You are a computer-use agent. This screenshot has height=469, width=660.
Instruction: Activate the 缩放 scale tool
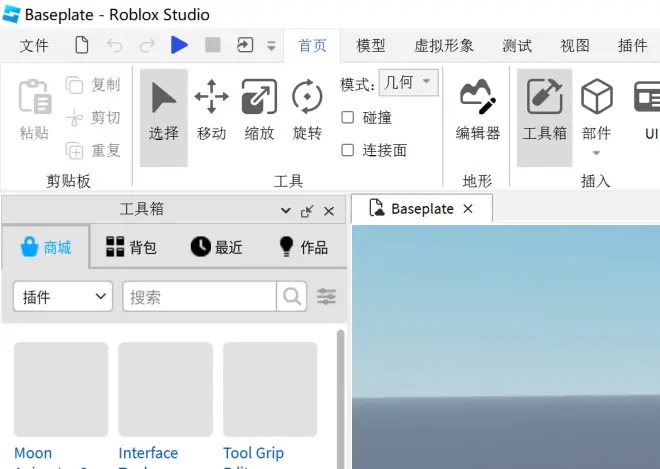coord(259,110)
